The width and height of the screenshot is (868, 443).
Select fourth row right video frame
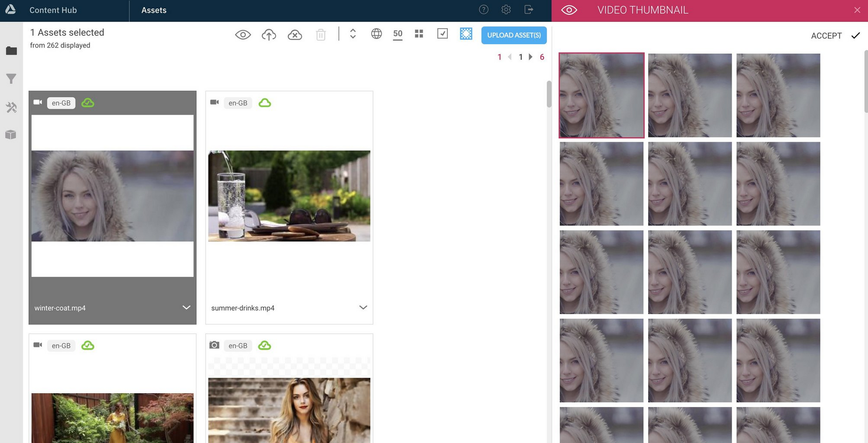(x=778, y=360)
